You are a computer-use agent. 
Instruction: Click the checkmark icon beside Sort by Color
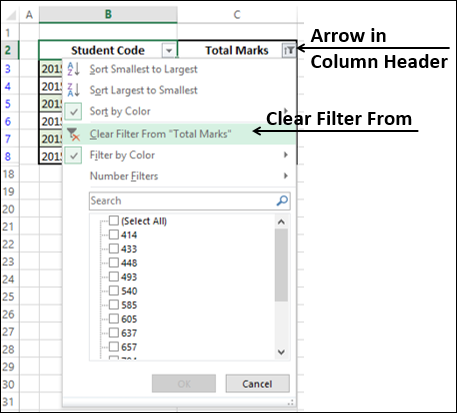pos(73,111)
